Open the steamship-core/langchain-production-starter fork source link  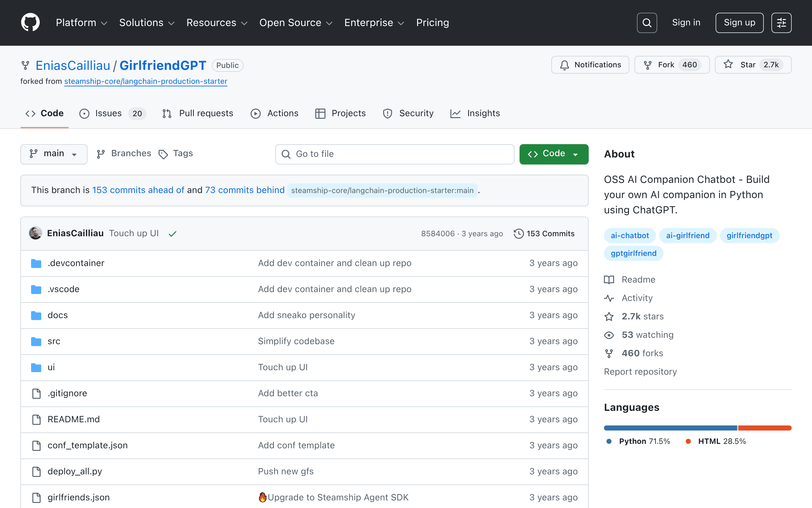146,81
